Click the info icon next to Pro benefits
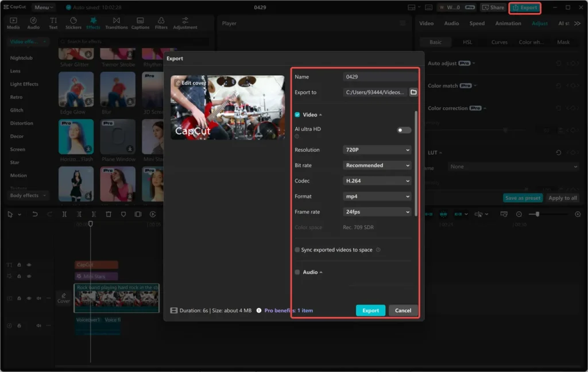 pos(259,311)
